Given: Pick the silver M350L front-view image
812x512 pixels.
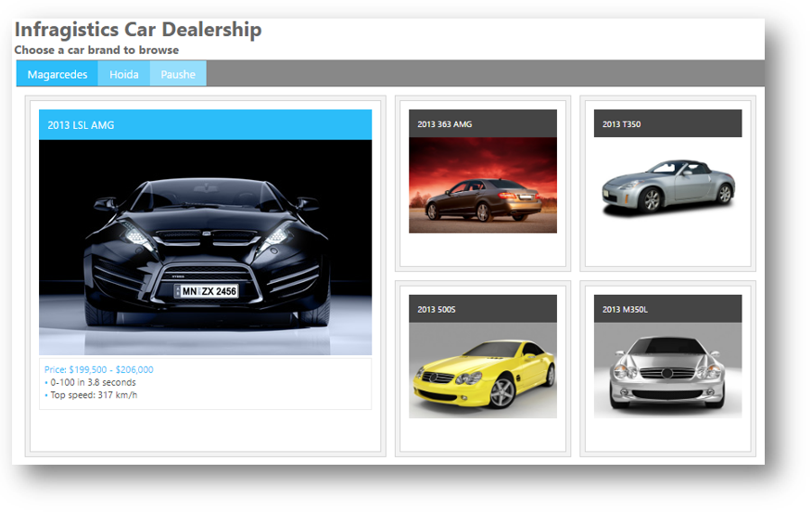Looking at the screenshot, I should click(667, 371).
